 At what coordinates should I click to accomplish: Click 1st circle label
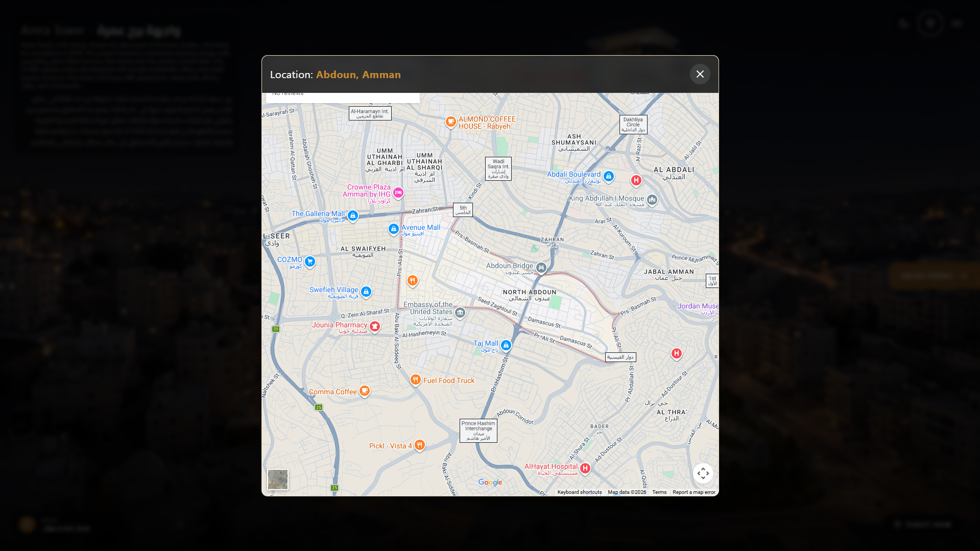(x=712, y=280)
